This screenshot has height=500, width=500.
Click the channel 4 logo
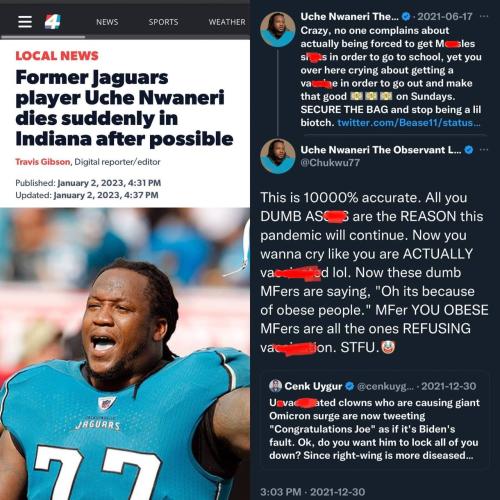point(53,22)
